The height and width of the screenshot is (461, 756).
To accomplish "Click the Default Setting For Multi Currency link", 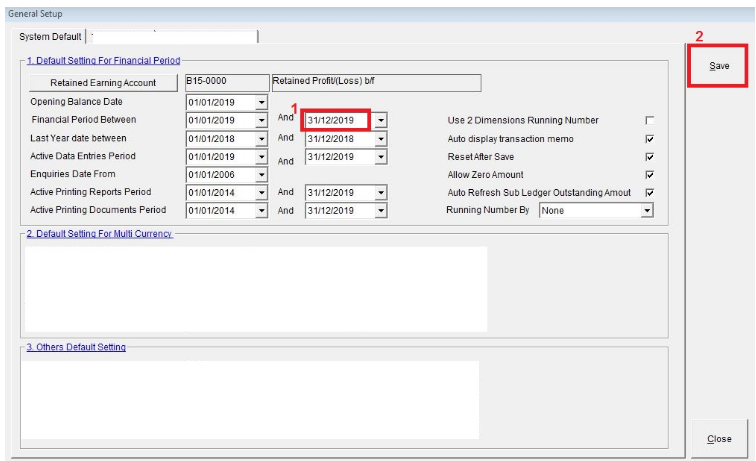I will coord(97,233).
